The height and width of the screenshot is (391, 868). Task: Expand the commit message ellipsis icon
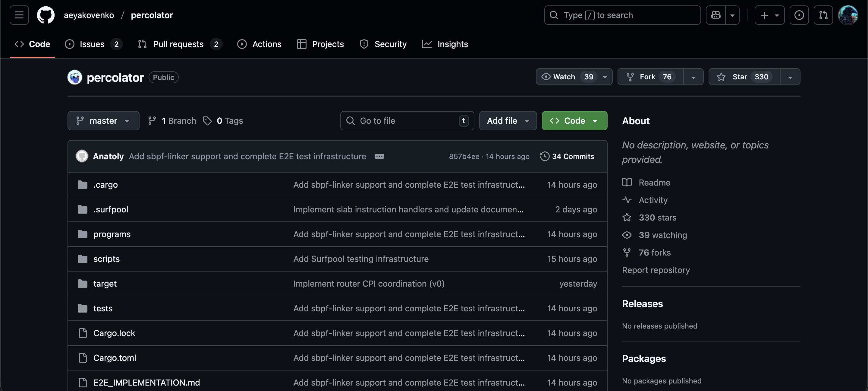[379, 156]
